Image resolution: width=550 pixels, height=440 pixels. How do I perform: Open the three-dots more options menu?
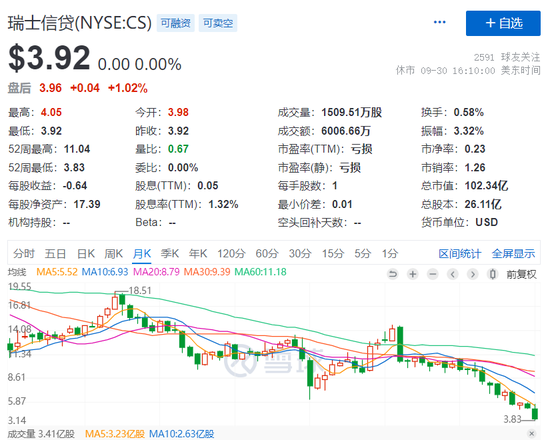point(440,22)
